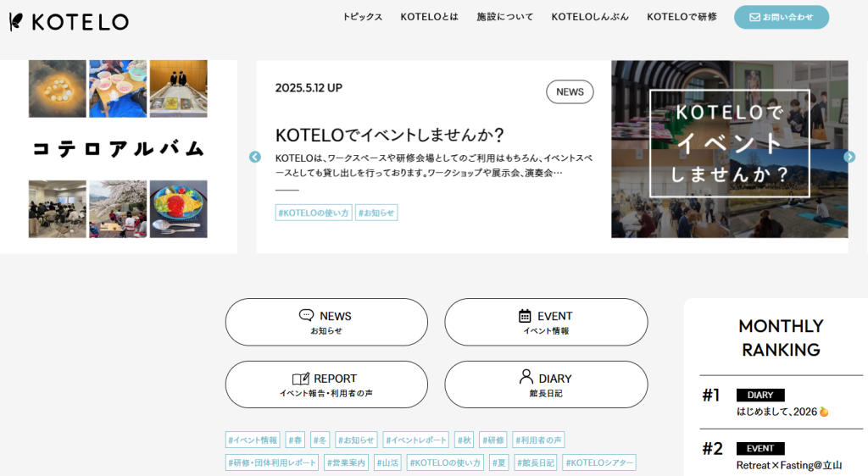Click the KOTELOでイベント slide image
Image resolution: width=868 pixels, height=476 pixels.
point(729,149)
